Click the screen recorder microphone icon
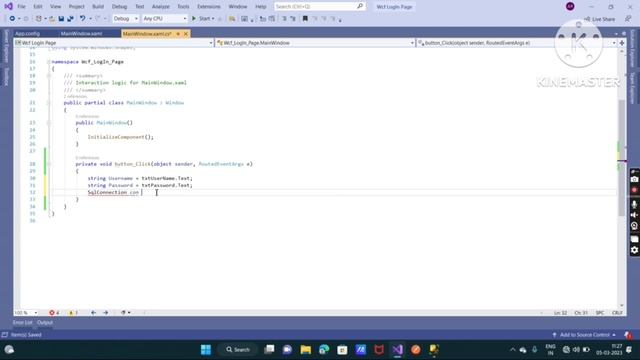 click(x=634, y=204)
